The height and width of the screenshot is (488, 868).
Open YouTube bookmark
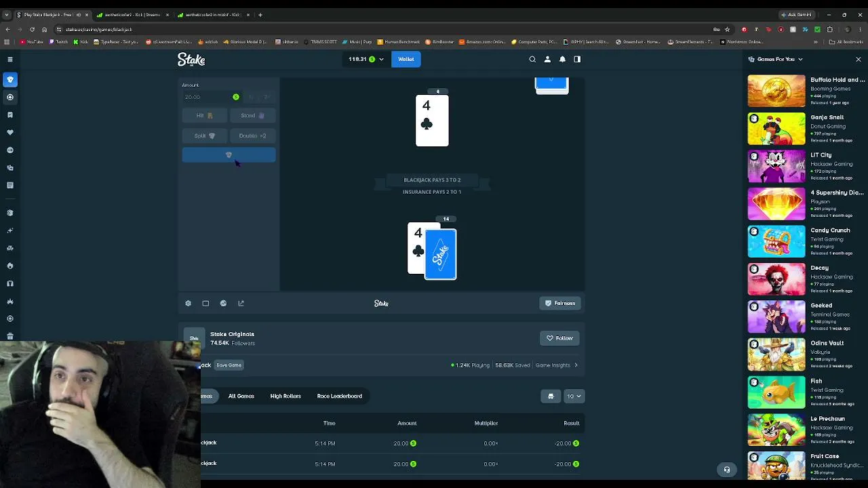31,42
